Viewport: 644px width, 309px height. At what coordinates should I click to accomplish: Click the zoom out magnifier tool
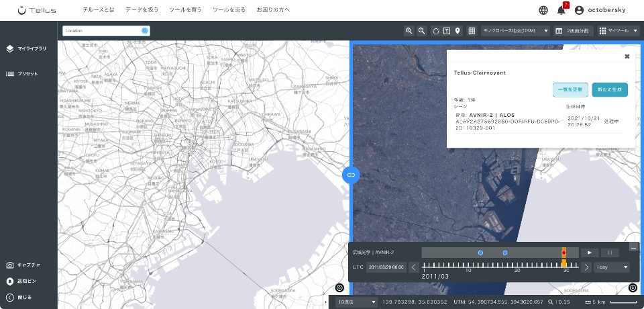[x=421, y=31]
